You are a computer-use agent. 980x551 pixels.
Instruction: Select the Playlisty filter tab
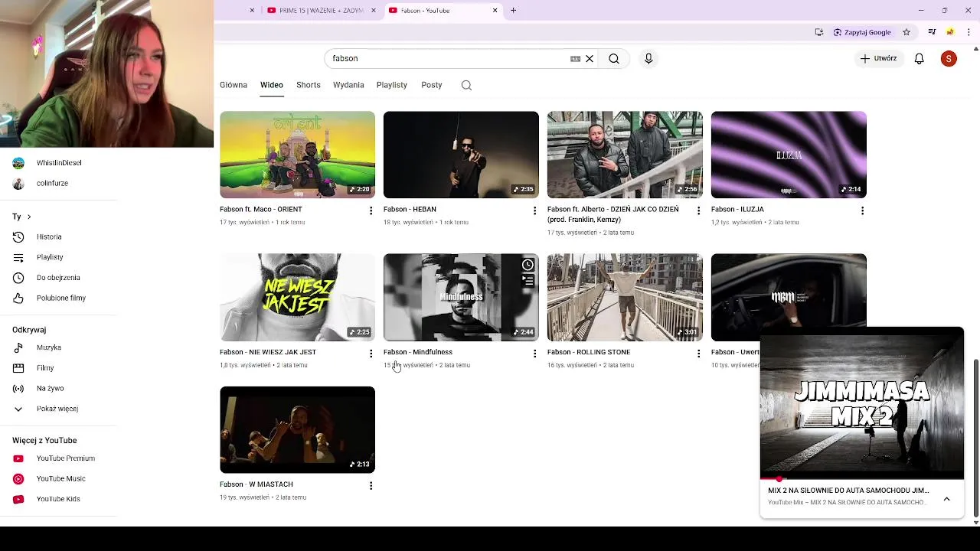pyautogui.click(x=392, y=85)
